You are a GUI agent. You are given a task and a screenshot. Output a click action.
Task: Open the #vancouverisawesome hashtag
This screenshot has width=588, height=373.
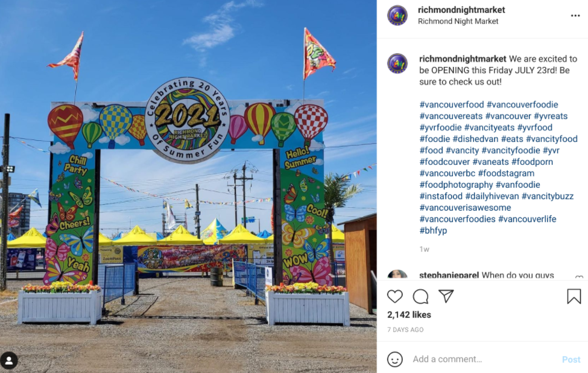[x=465, y=208]
